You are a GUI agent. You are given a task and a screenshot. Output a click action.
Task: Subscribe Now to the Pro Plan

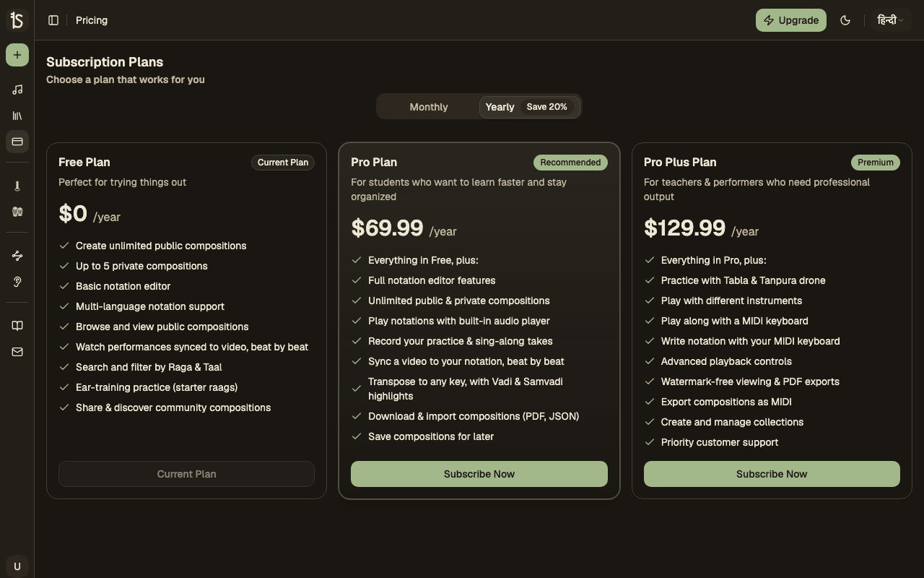click(x=479, y=474)
